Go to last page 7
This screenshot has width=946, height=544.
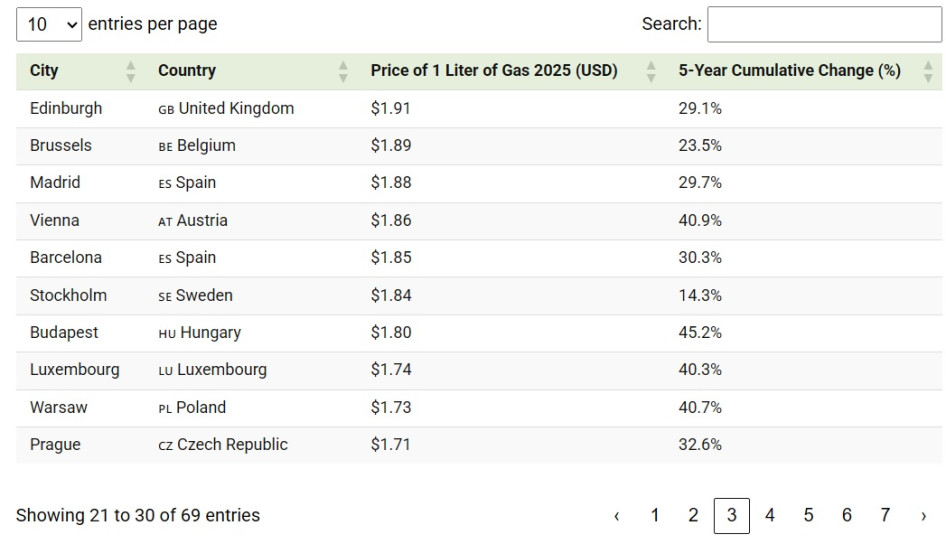[885, 516]
